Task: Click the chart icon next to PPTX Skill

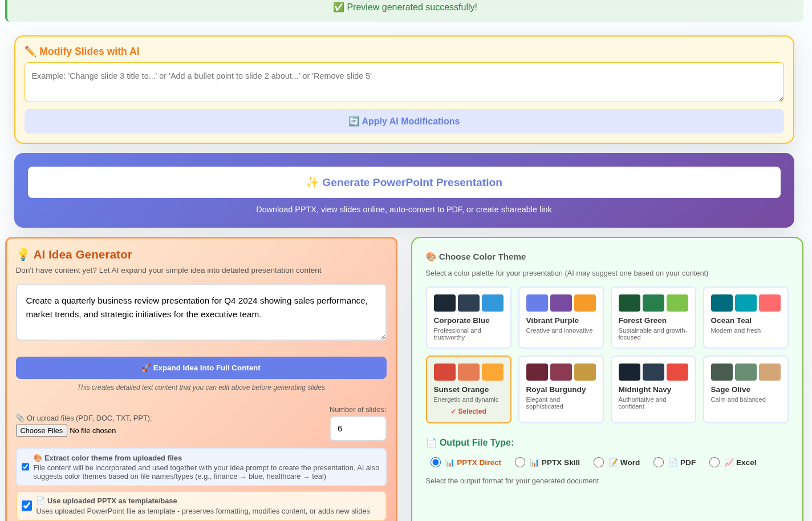Action: (534, 462)
